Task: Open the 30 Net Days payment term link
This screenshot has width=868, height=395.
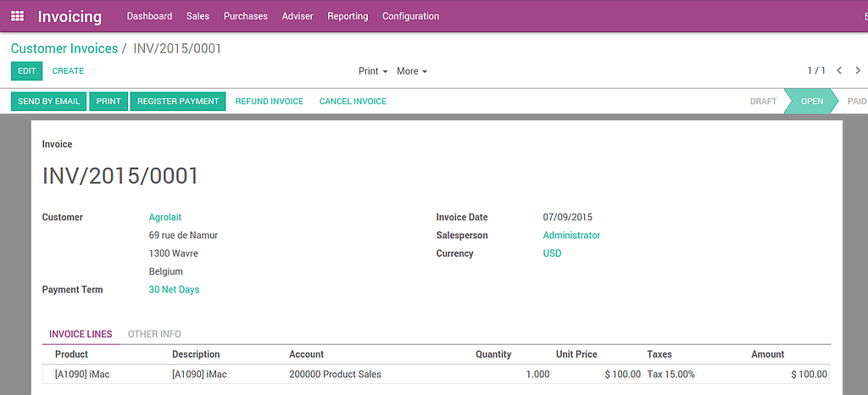Action: click(x=174, y=290)
